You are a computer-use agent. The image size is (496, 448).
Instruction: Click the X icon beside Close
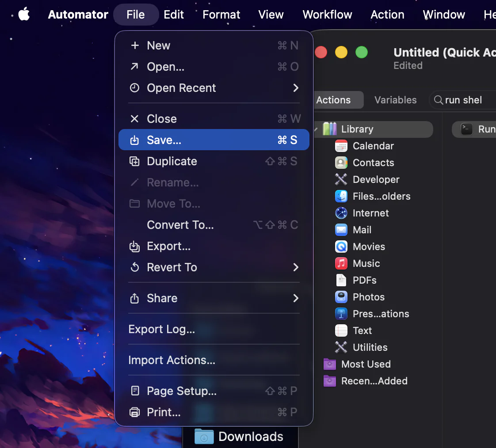click(134, 119)
